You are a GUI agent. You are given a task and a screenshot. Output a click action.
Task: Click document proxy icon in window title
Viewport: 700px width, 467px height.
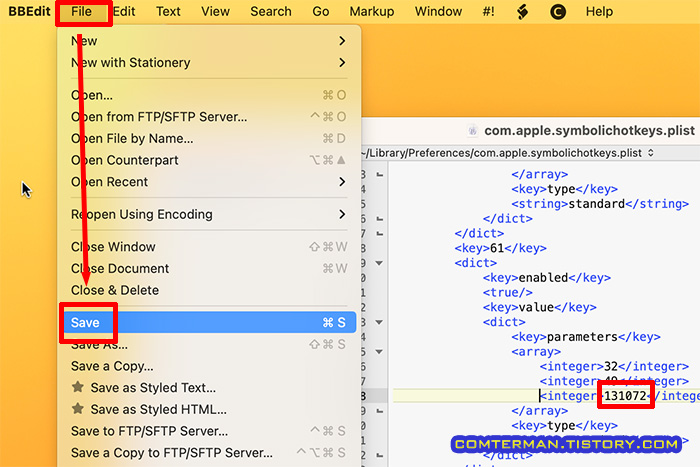[472, 130]
